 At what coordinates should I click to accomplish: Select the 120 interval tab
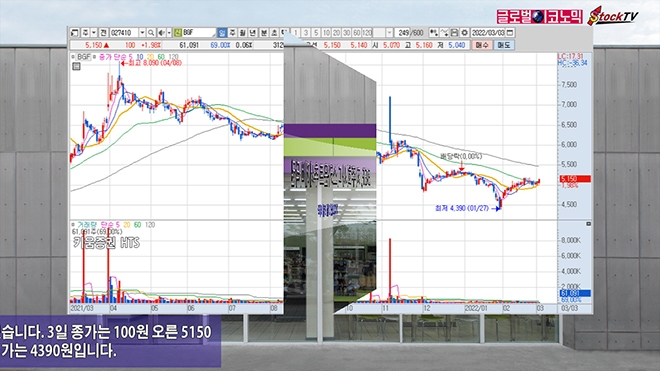pyautogui.click(x=367, y=32)
